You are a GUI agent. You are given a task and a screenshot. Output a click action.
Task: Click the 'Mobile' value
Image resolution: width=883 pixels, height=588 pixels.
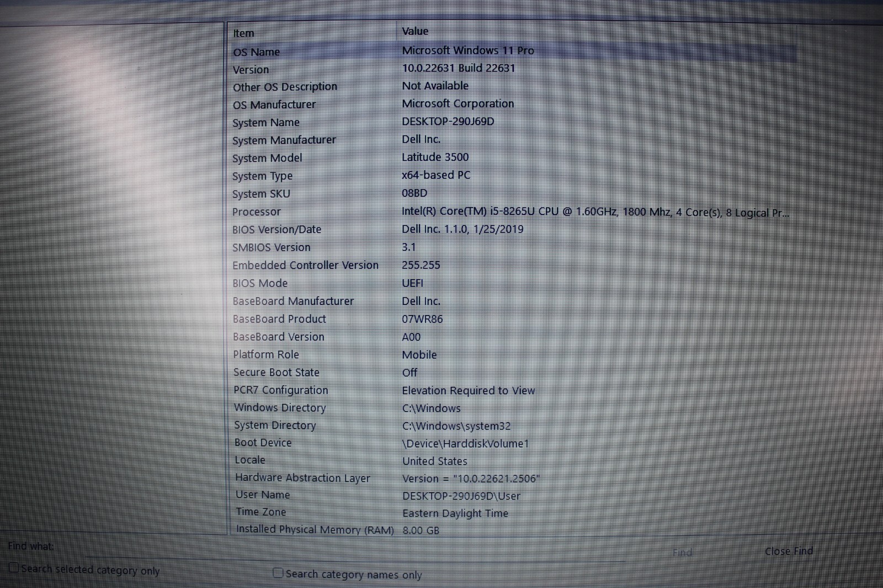419,355
